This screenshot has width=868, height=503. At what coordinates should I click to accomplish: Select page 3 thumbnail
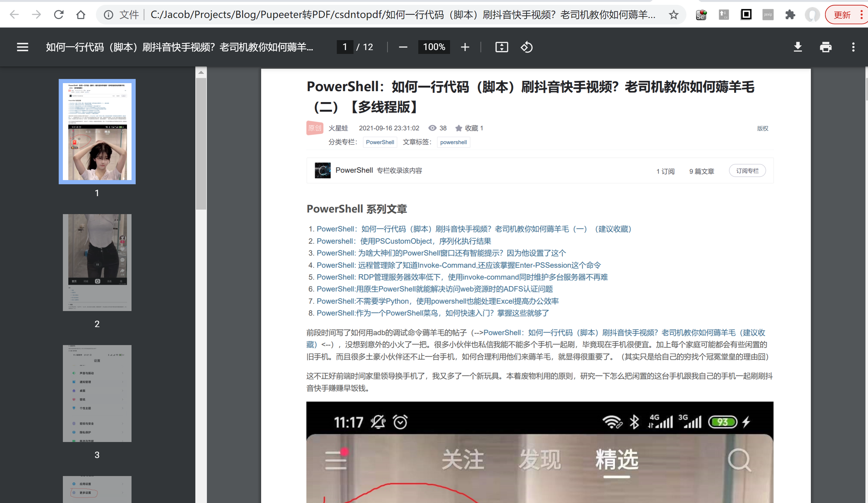point(97,393)
